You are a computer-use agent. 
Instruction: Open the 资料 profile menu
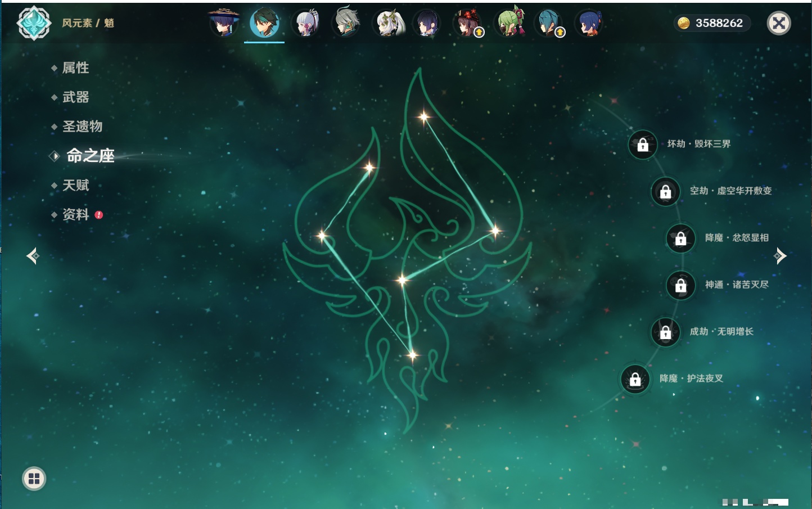(75, 214)
